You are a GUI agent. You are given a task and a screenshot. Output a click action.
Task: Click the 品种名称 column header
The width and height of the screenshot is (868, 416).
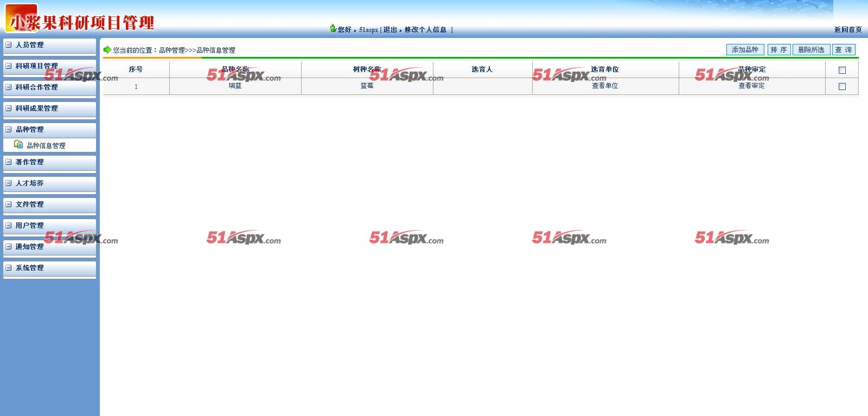[x=235, y=69]
